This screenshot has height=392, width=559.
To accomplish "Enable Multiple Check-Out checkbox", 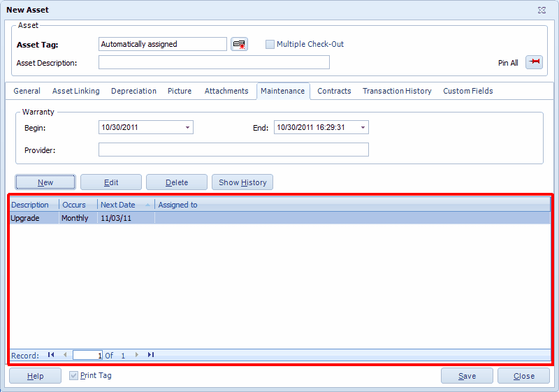I will (270, 44).
